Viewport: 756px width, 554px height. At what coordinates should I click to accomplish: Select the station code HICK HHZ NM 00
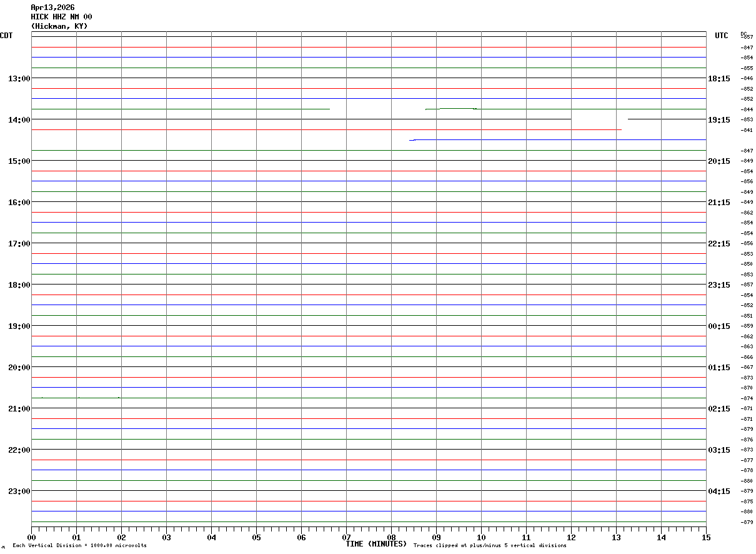(61, 17)
